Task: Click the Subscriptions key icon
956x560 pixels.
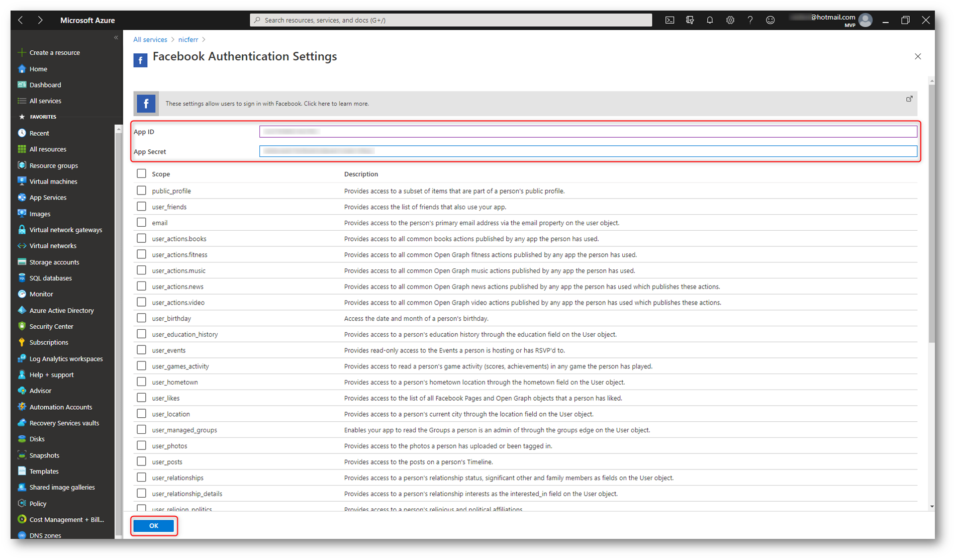Action: point(22,342)
